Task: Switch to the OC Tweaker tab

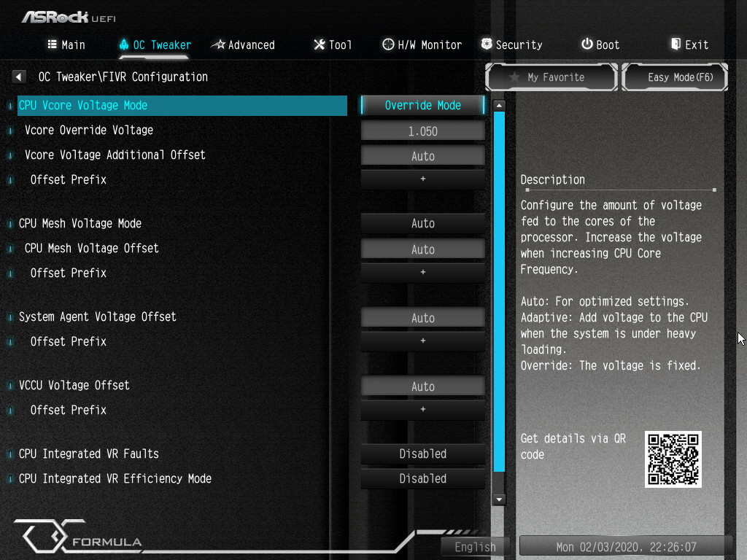Action: [x=155, y=44]
